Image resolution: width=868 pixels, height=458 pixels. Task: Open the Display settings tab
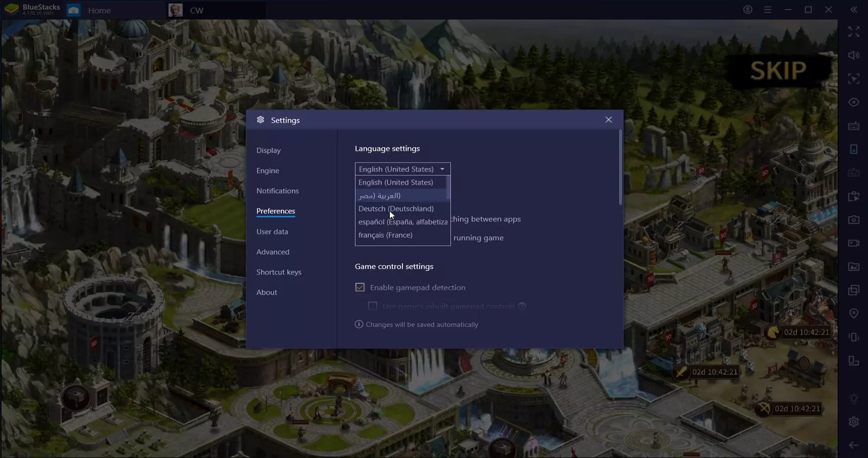pyautogui.click(x=268, y=150)
